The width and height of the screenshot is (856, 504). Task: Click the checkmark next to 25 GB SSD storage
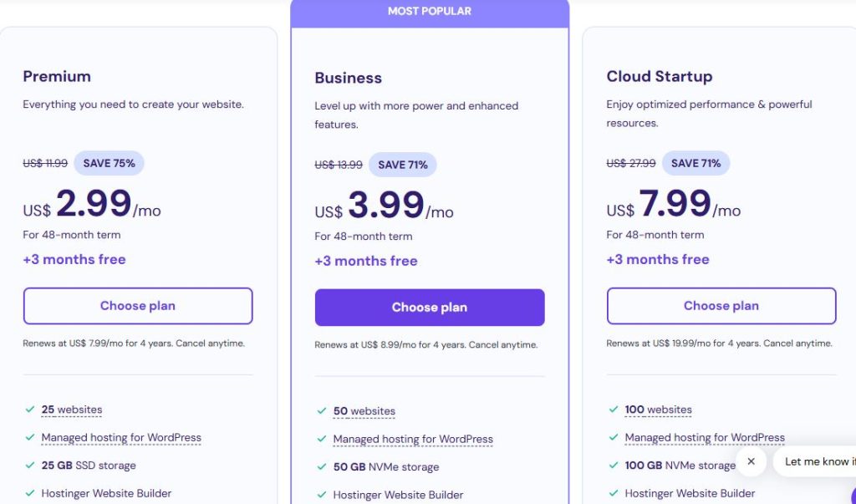30,466
